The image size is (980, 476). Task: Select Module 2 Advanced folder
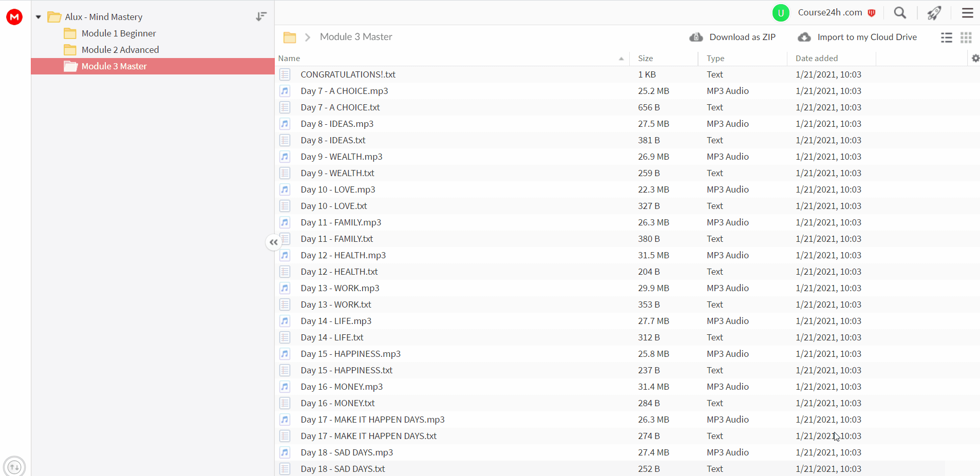[120, 50]
